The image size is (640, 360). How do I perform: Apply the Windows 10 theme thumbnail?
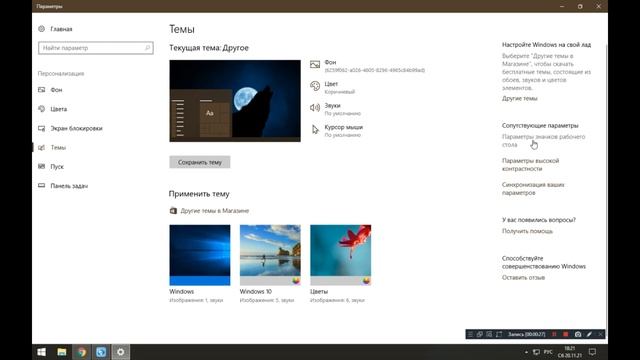click(270, 255)
